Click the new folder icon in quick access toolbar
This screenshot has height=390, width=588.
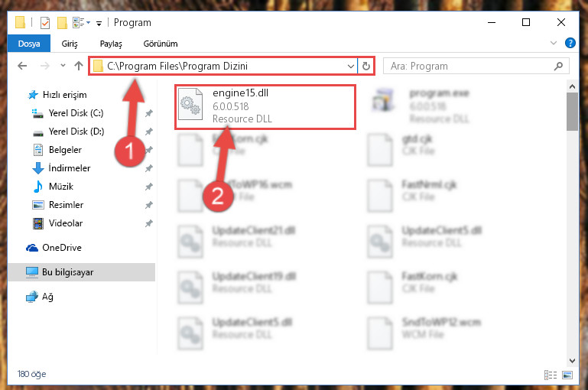click(62, 22)
